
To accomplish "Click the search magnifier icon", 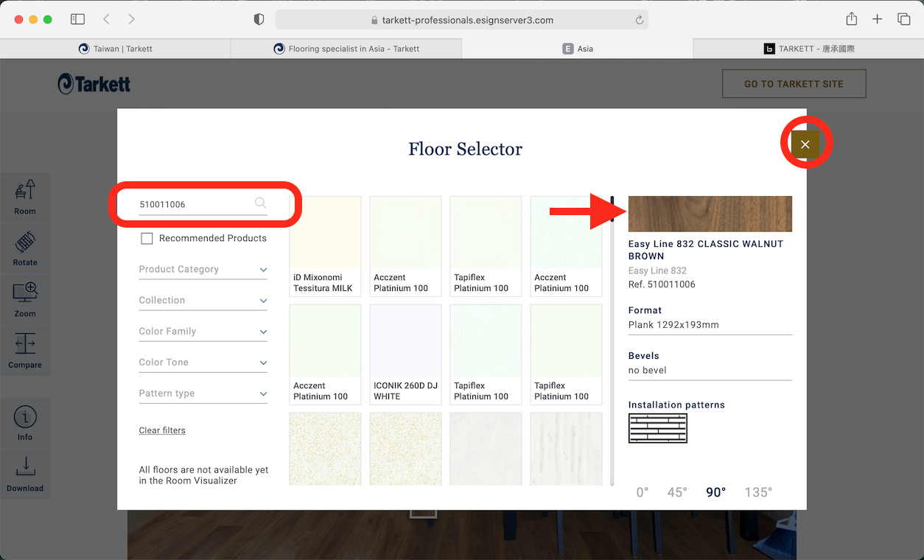I will tap(260, 203).
